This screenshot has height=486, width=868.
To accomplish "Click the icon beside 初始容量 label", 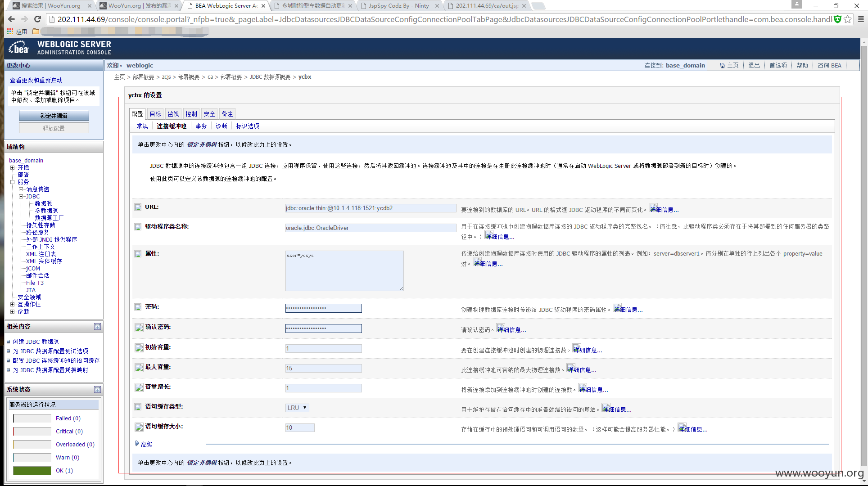I will (x=139, y=347).
